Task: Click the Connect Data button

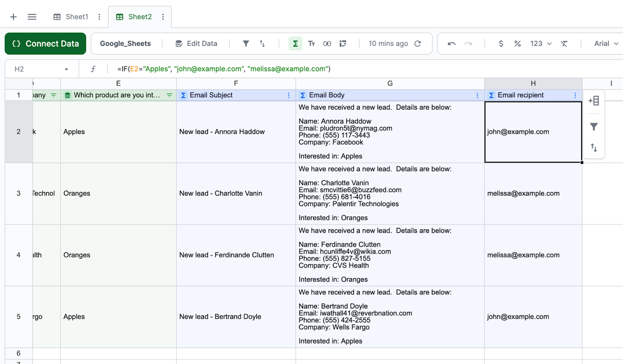Action: click(46, 44)
